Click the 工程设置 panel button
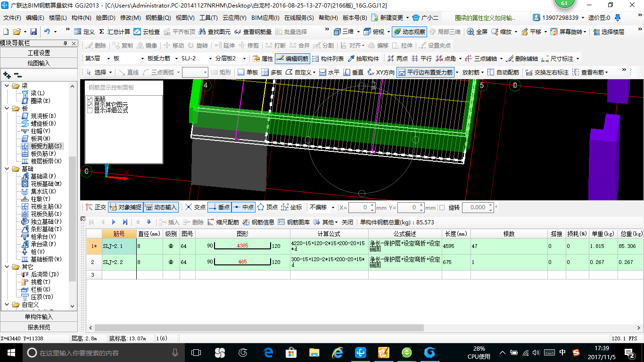 (39, 53)
